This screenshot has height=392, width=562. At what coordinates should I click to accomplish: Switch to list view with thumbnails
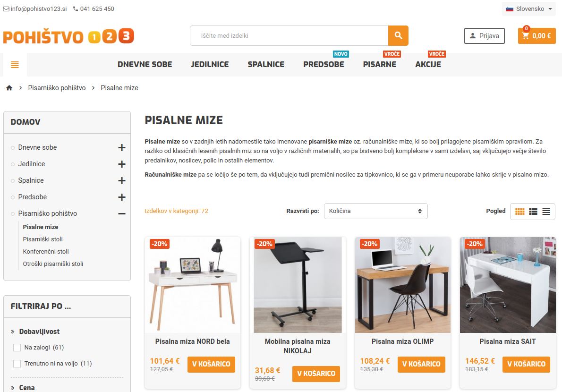tap(533, 212)
